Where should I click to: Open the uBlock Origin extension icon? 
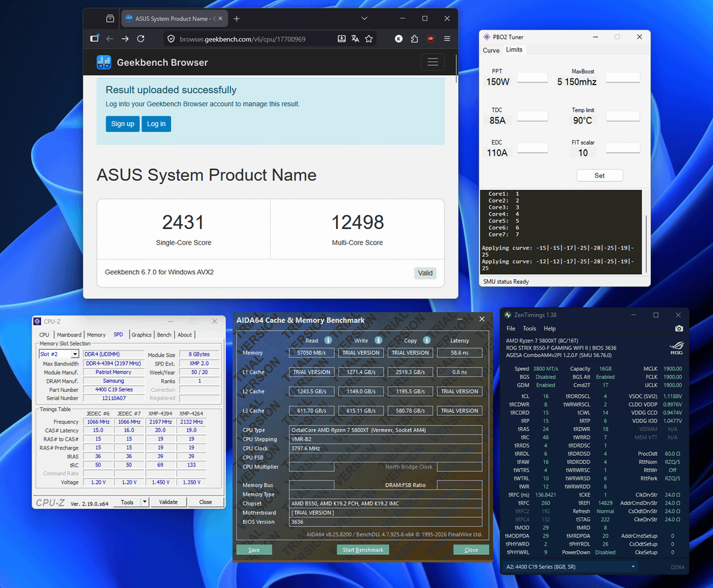430,39
